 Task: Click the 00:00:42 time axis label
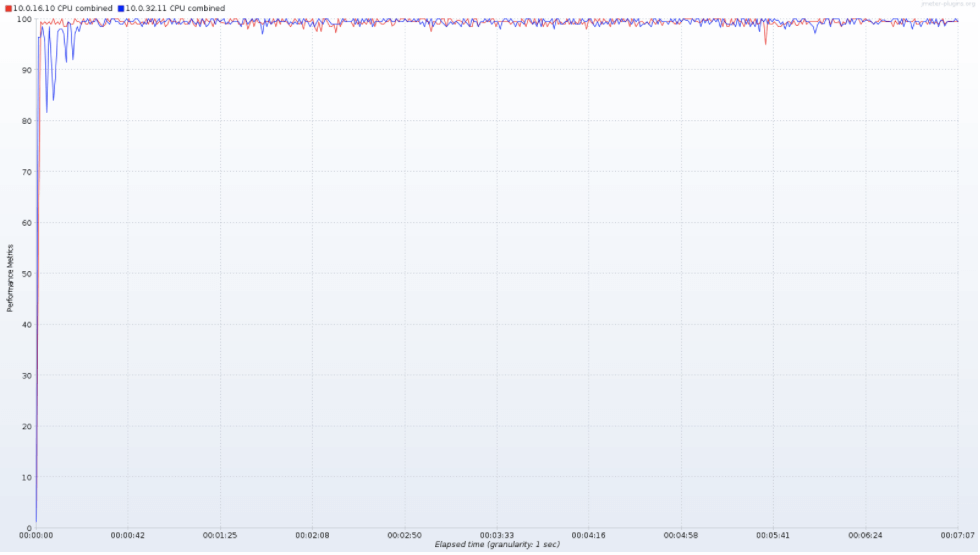click(128, 536)
